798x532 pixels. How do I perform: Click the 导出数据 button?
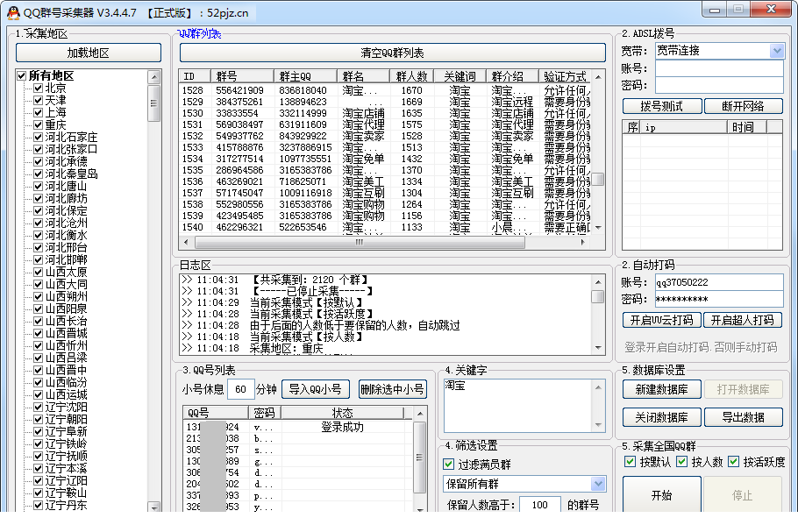click(x=743, y=417)
